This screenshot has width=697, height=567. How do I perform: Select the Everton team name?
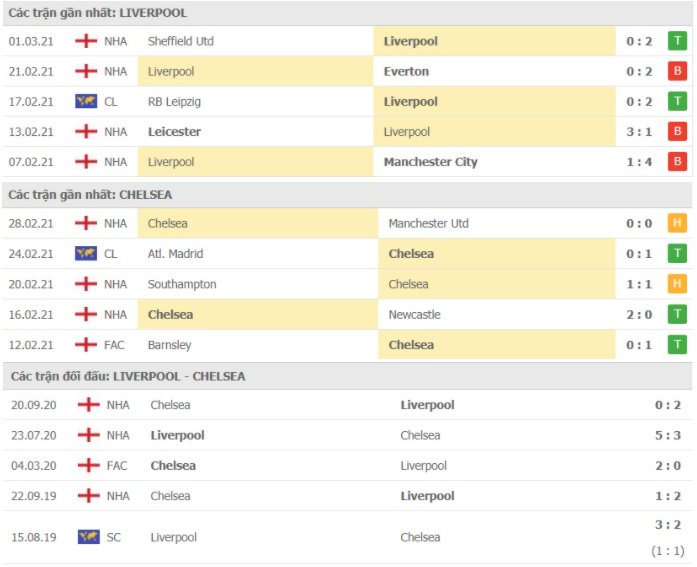pyautogui.click(x=406, y=71)
